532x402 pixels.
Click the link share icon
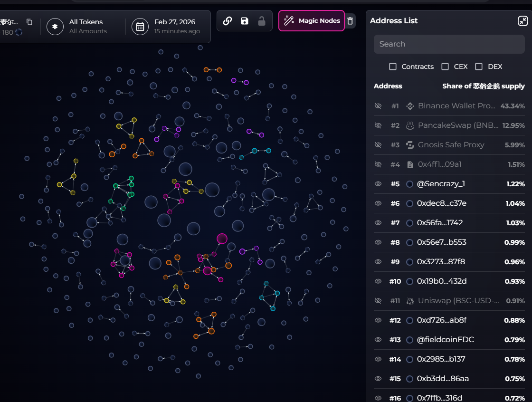pos(228,21)
